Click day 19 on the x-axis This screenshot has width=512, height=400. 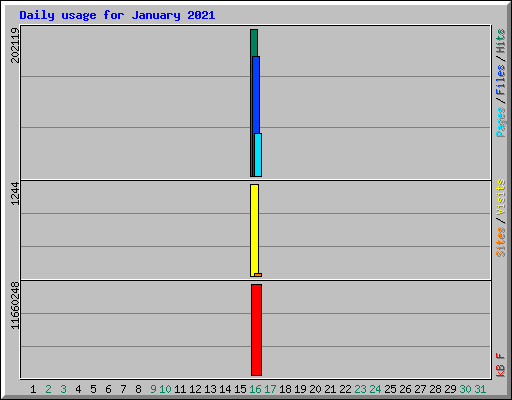[x=300, y=389]
